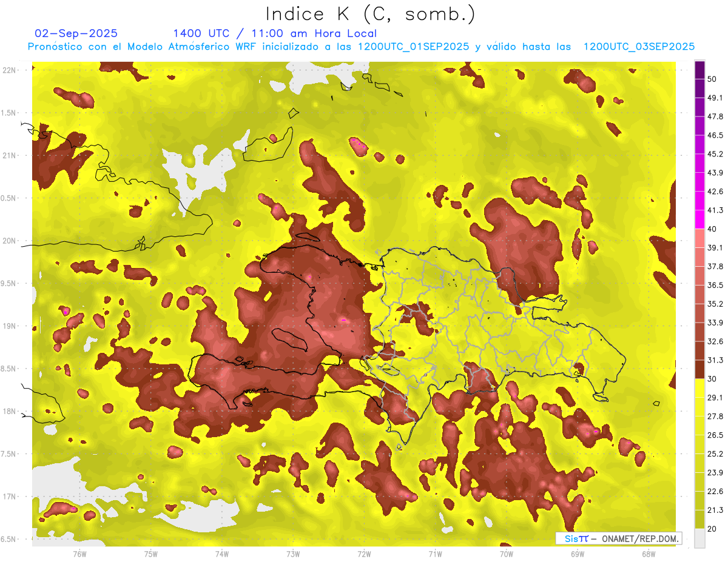Select the "69W" longitude label
Screen dimensions: 728x562
click(578, 554)
